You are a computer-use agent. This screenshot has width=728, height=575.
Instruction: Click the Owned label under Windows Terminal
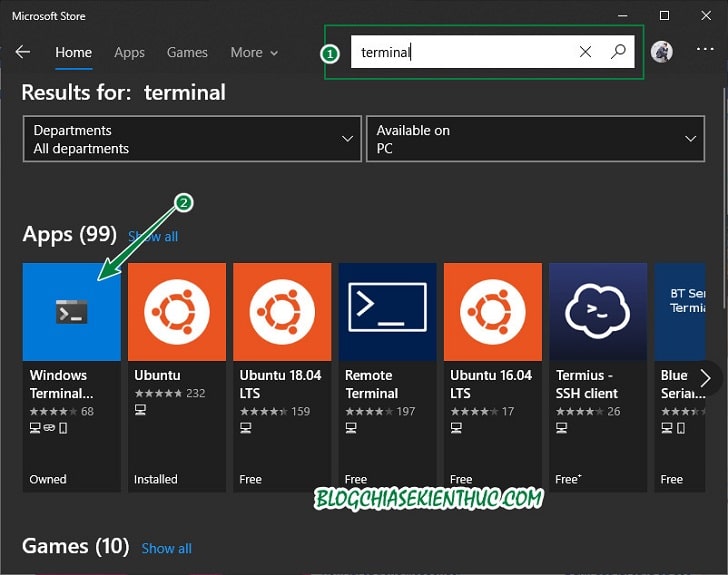(48, 479)
